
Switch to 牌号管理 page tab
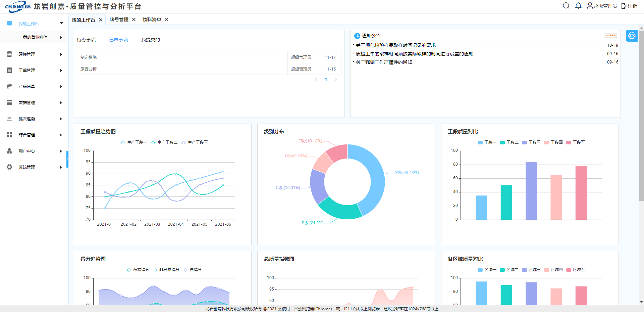pyautogui.click(x=119, y=19)
